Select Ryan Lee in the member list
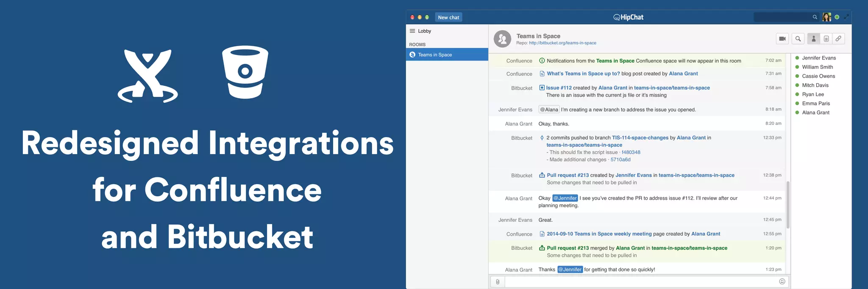The width and height of the screenshot is (868, 289). tap(813, 94)
